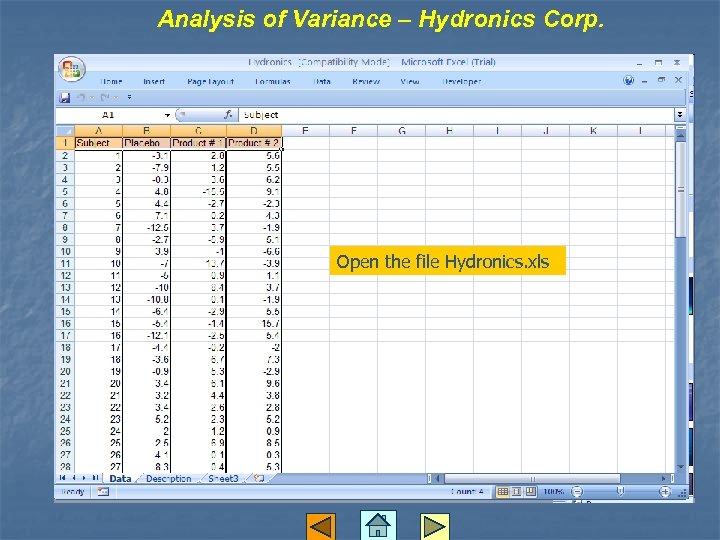The width and height of the screenshot is (720, 540).
Task: Select column header D
Action: [x=254, y=131]
